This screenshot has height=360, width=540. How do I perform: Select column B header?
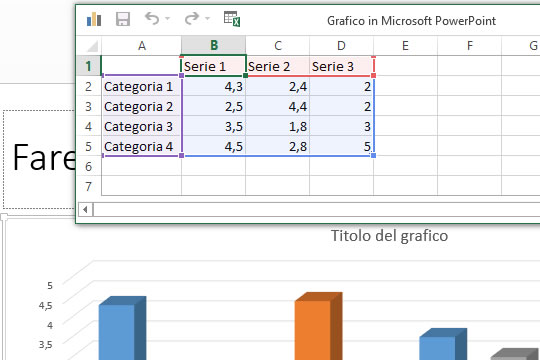coord(214,45)
